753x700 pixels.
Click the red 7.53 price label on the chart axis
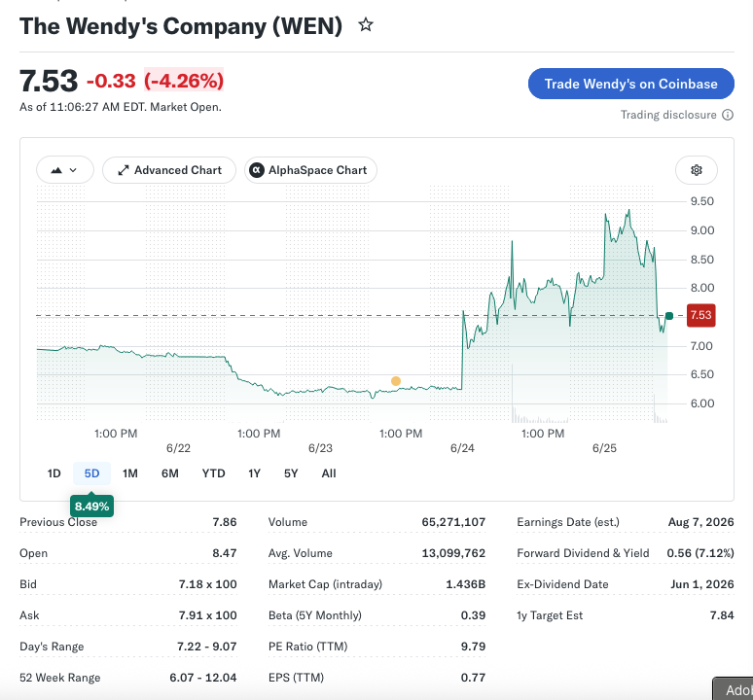[701, 315]
